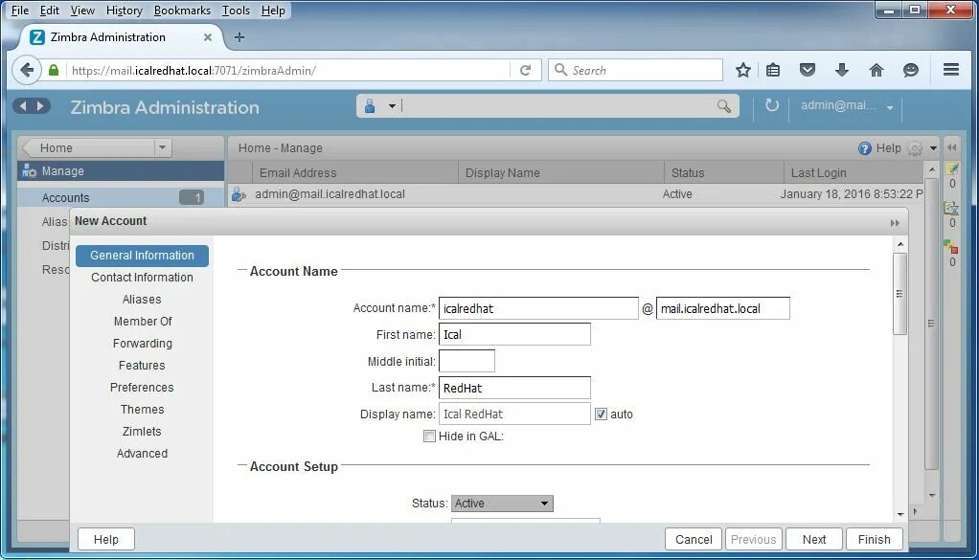Click the Email Address column header
The height and width of the screenshot is (560, 979).
click(354, 172)
